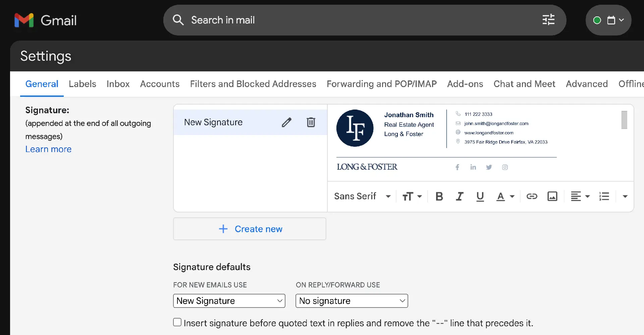Open search filter options in search bar

pos(548,20)
